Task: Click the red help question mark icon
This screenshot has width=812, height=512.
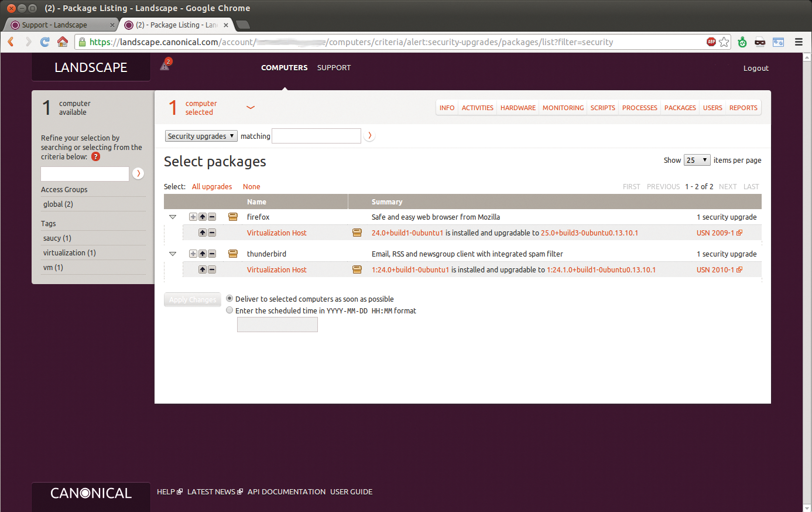Action: pos(95,156)
